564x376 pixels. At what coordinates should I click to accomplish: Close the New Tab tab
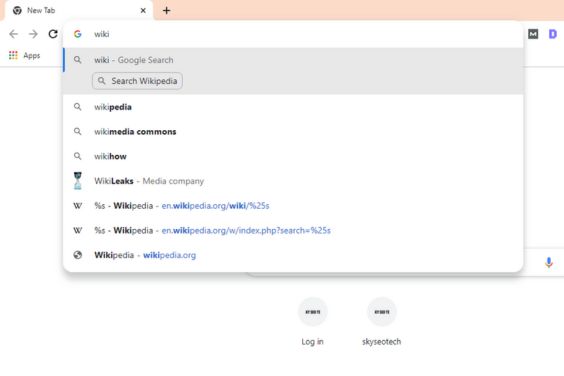click(143, 10)
